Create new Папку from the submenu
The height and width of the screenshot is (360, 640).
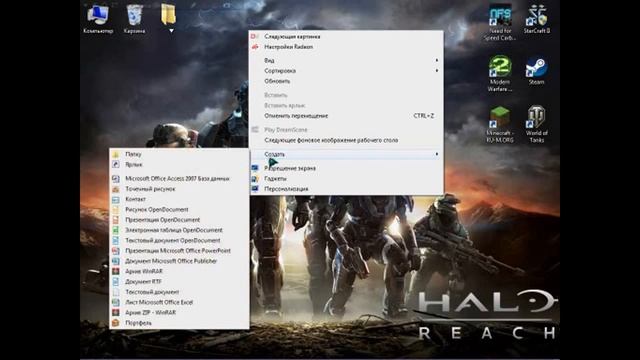point(179,154)
